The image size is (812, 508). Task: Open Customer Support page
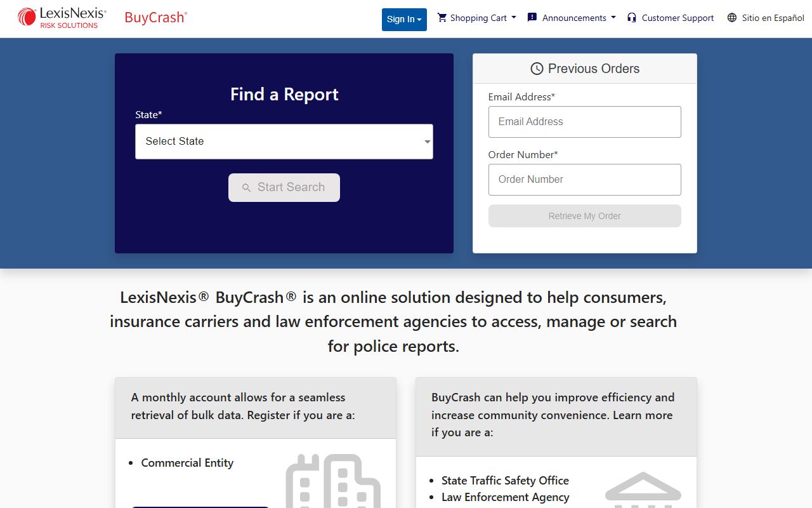pos(678,18)
